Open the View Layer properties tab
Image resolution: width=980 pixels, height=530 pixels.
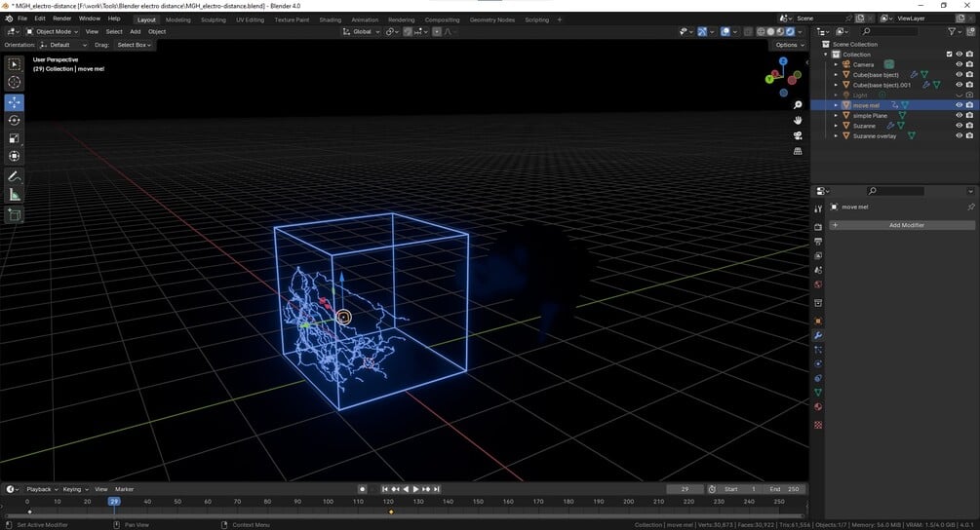pos(817,256)
